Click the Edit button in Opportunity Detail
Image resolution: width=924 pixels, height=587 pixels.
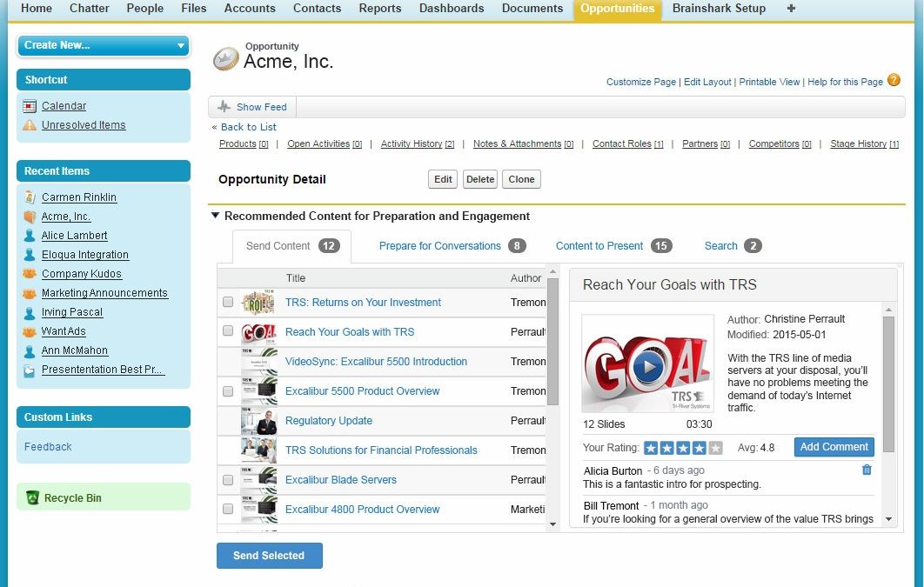point(443,179)
